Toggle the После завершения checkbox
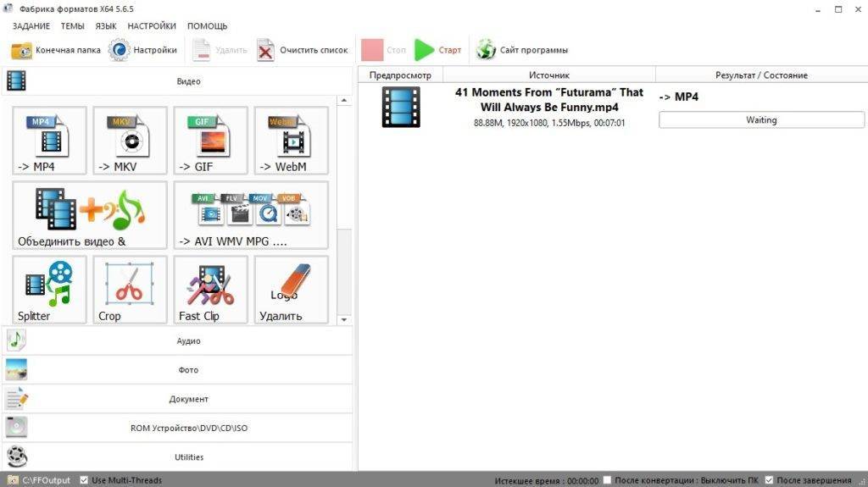The height and width of the screenshot is (487, 868). click(768, 480)
